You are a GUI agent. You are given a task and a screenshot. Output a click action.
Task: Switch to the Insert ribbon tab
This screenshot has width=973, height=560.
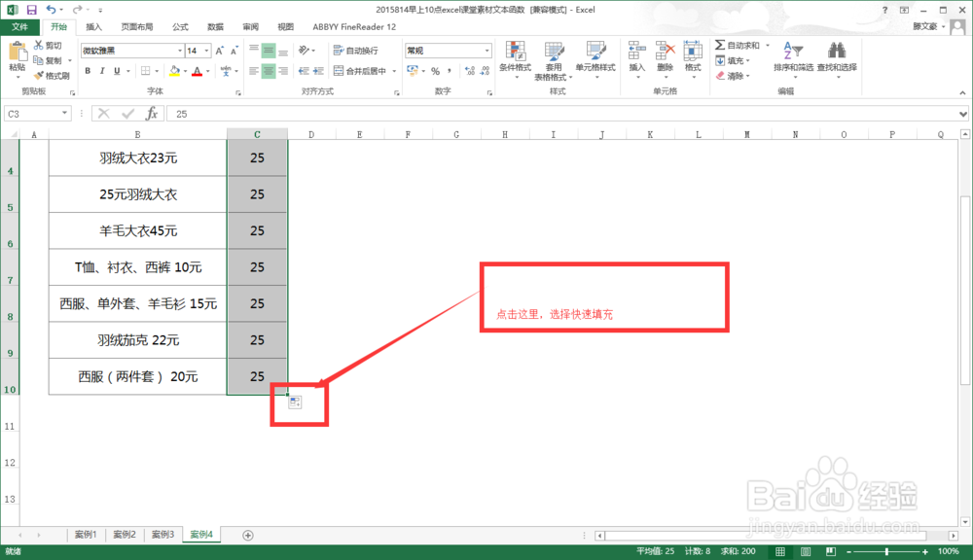pyautogui.click(x=93, y=26)
